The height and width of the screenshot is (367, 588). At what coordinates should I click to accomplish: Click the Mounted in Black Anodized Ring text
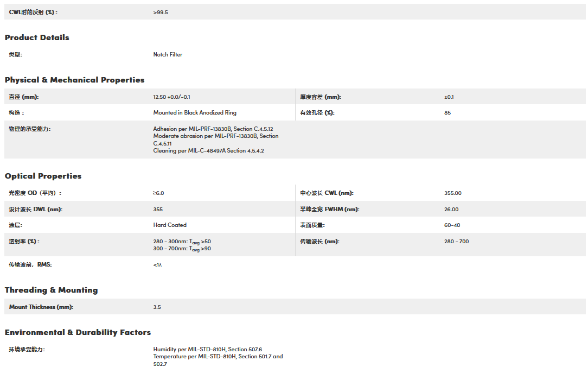tap(195, 113)
